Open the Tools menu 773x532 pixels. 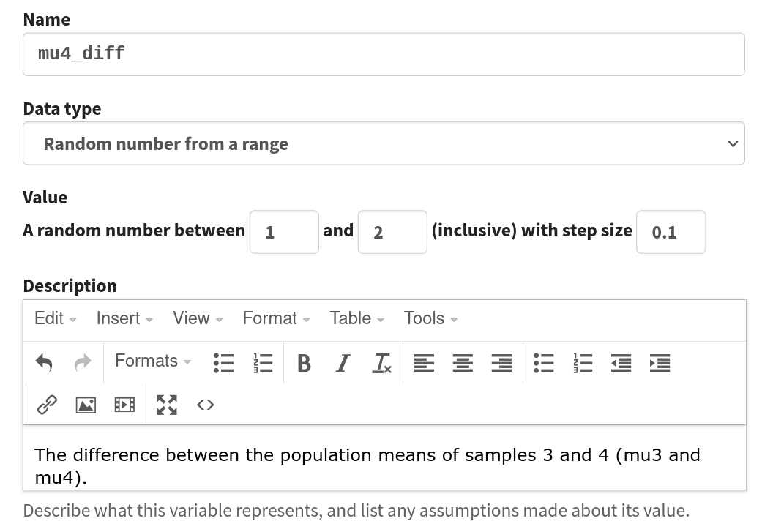(x=430, y=318)
